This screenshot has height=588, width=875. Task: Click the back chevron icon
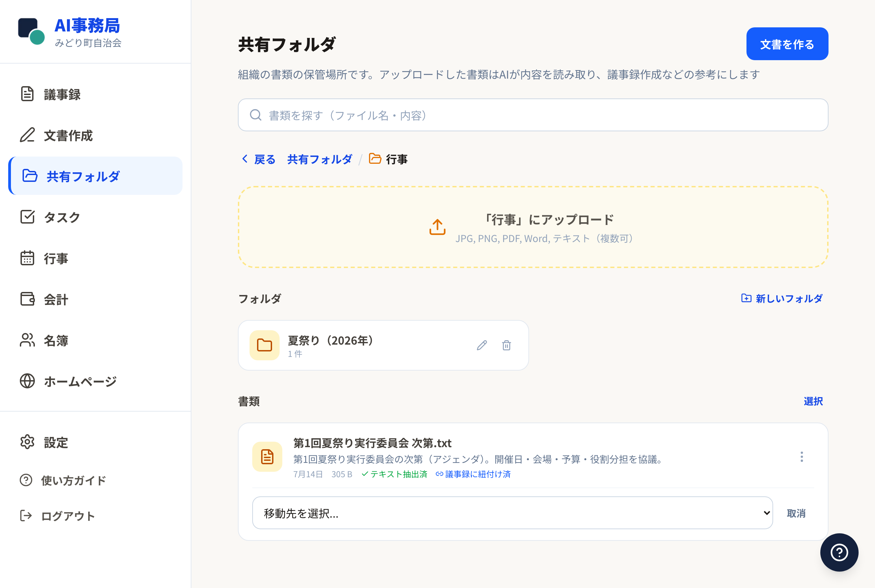245,159
